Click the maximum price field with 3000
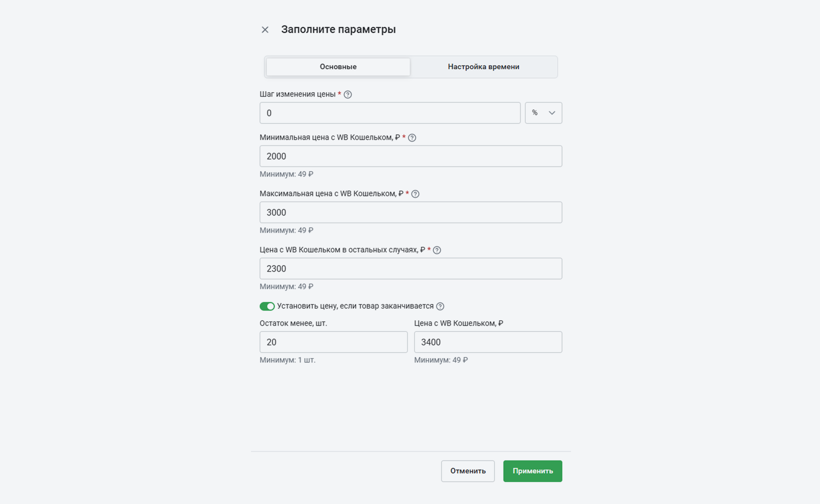 (411, 212)
